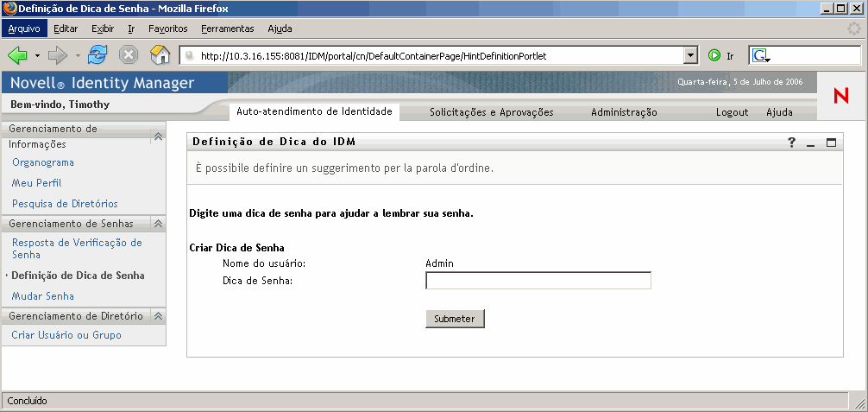Switch to the Administração tab

pos(624,112)
